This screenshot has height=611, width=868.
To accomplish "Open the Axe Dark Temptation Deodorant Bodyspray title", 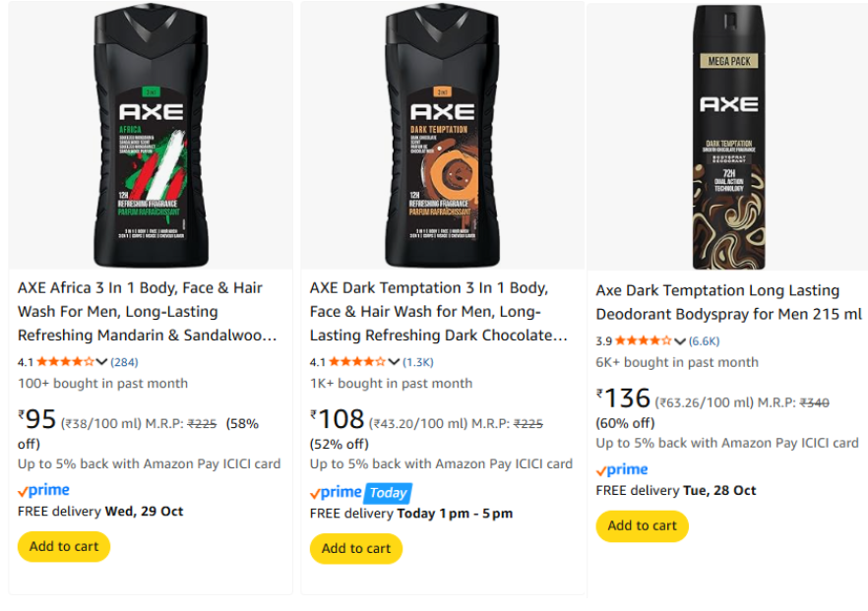I will point(728,302).
